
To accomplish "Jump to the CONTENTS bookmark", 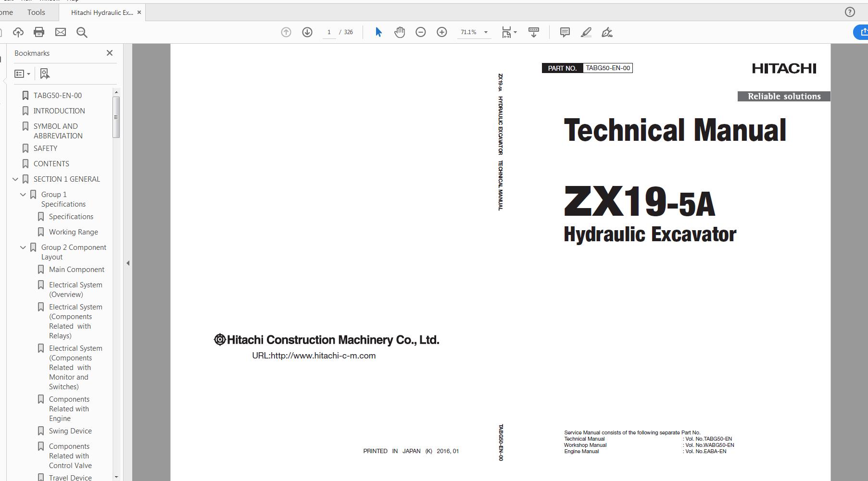I will point(51,163).
